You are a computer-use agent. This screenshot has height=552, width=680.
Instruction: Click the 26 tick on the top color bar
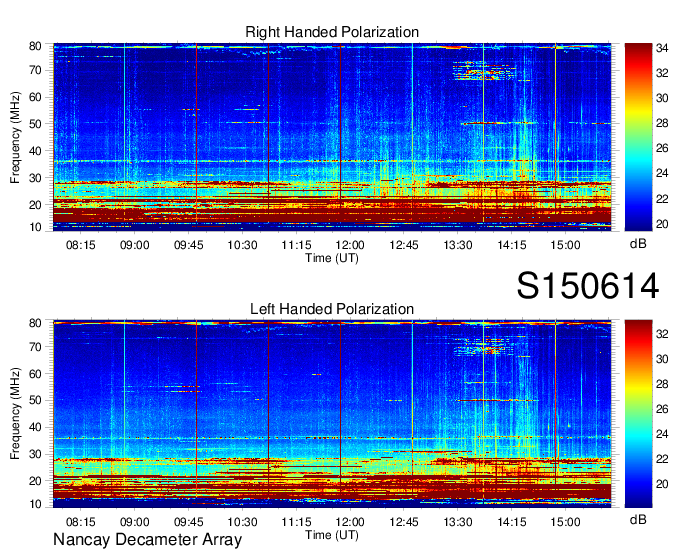click(662, 148)
